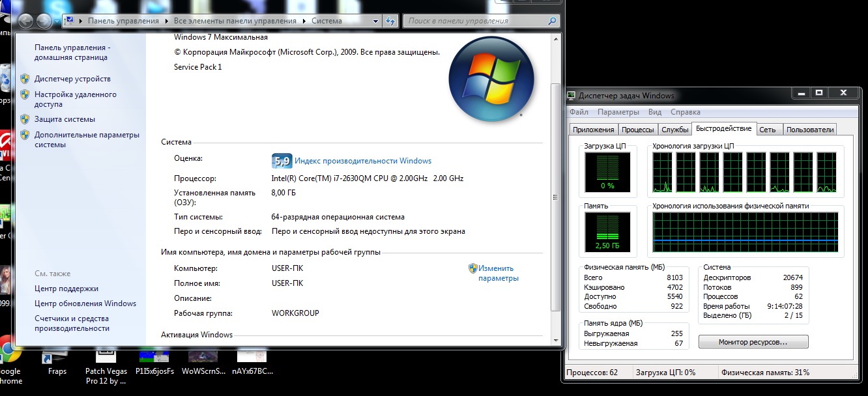Image resolution: width=868 pixels, height=396 pixels.
Task: Open 'Параметры' menu in Task Manager
Action: coord(618,112)
